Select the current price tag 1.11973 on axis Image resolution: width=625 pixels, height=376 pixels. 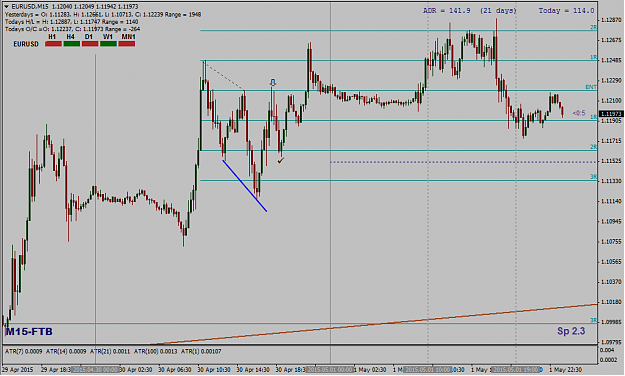coord(611,114)
